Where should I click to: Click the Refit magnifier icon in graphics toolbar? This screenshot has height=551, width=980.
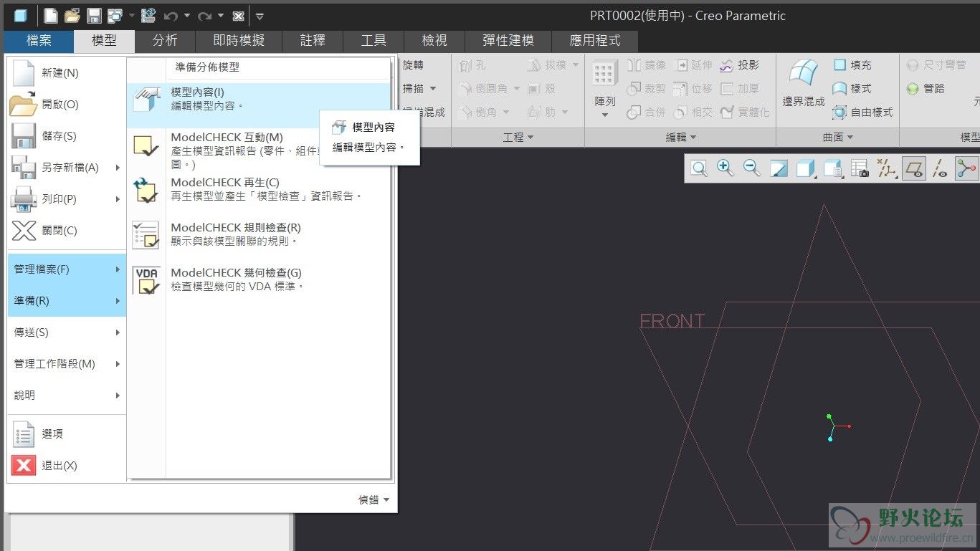coord(699,168)
